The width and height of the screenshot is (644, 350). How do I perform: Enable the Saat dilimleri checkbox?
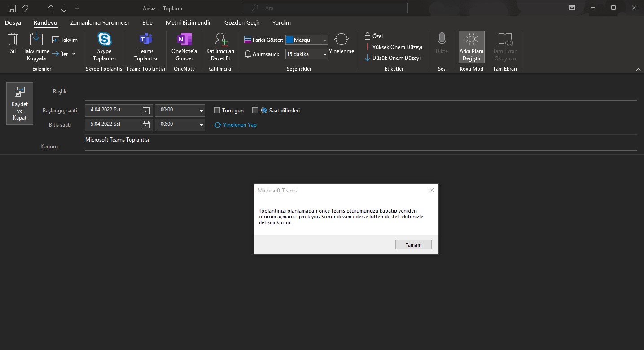click(x=255, y=111)
